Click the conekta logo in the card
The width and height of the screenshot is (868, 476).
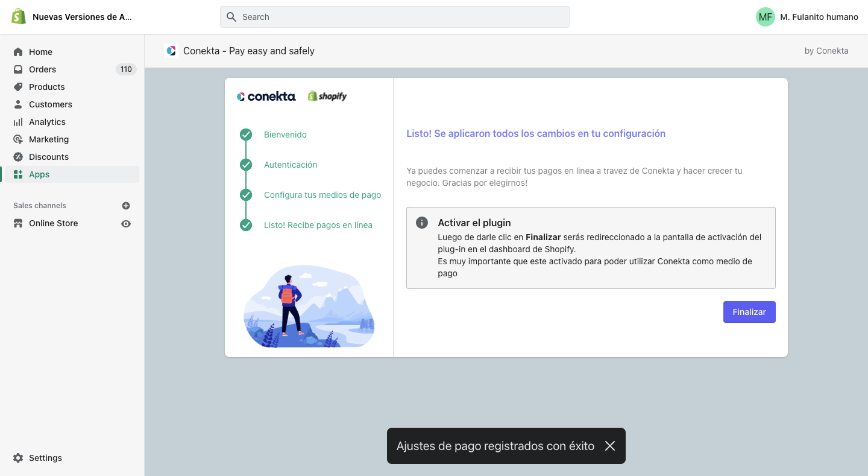click(266, 96)
